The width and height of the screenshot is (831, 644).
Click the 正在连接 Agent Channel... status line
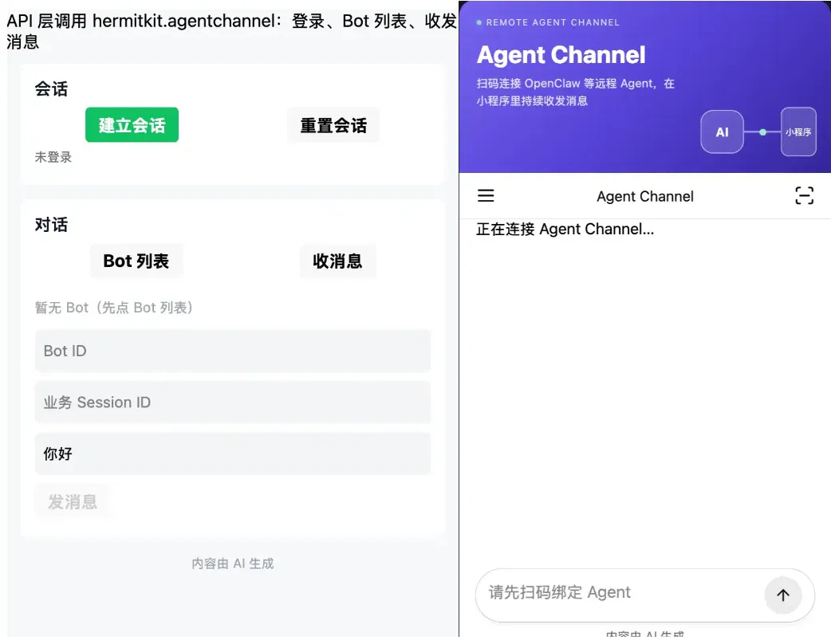565,229
